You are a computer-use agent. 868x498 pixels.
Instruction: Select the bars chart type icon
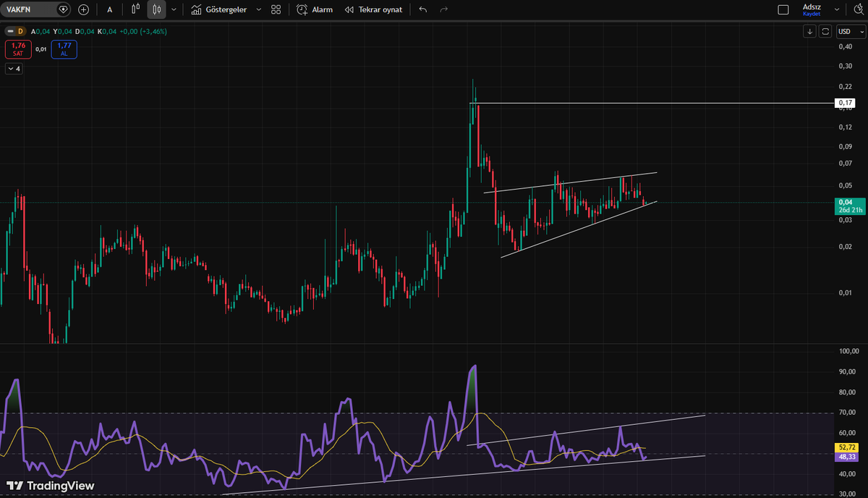135,9
